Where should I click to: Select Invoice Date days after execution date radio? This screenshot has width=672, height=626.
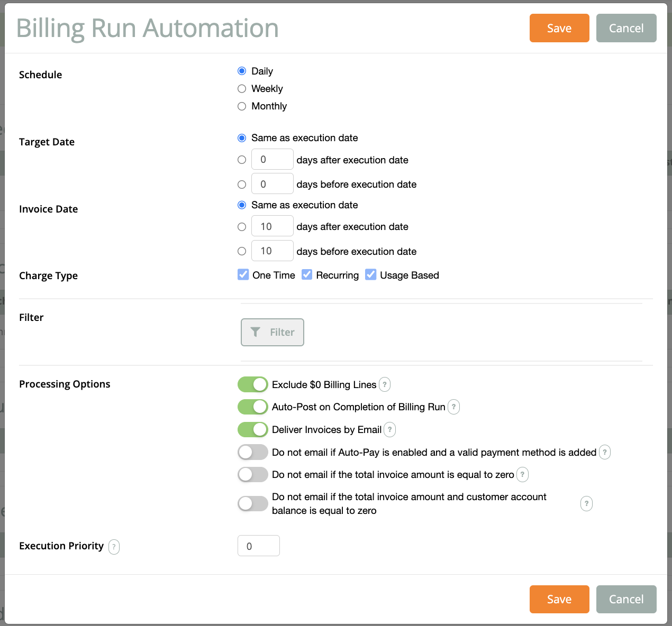242,227
